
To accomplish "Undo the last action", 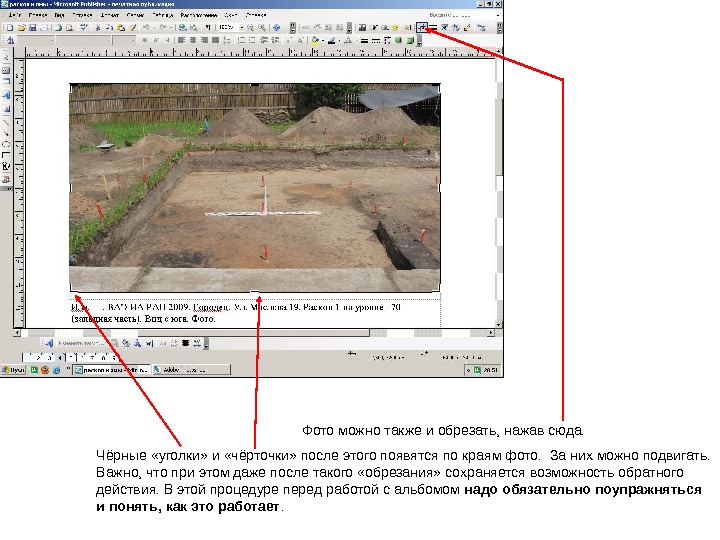I will coord(146,28).
